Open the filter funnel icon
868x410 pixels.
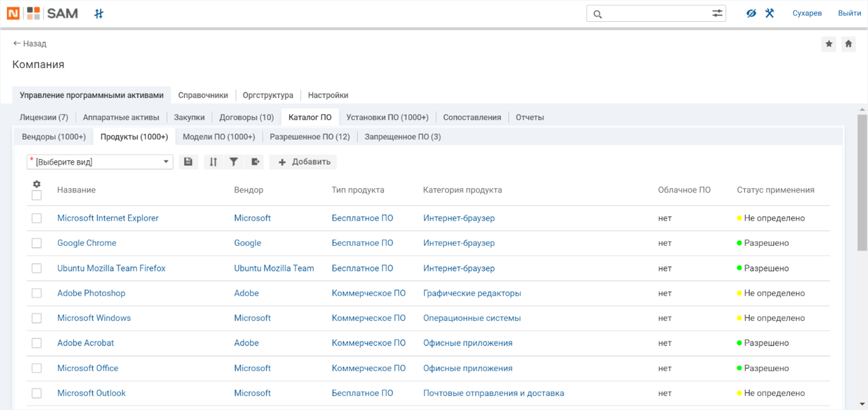pyautogui.click(x=233, y=162)
